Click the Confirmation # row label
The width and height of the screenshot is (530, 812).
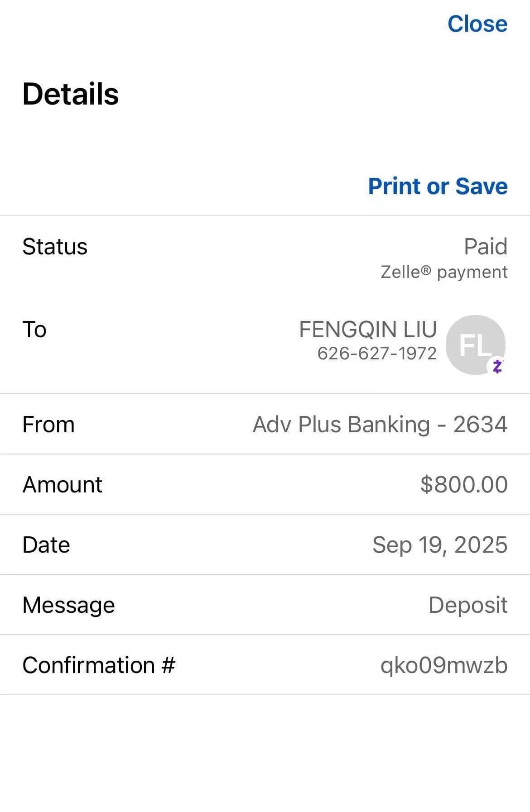(x=99, y=665)
